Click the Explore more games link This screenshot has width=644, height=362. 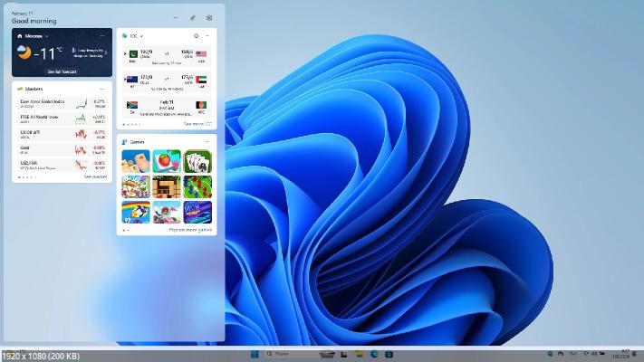pos(190,230)
